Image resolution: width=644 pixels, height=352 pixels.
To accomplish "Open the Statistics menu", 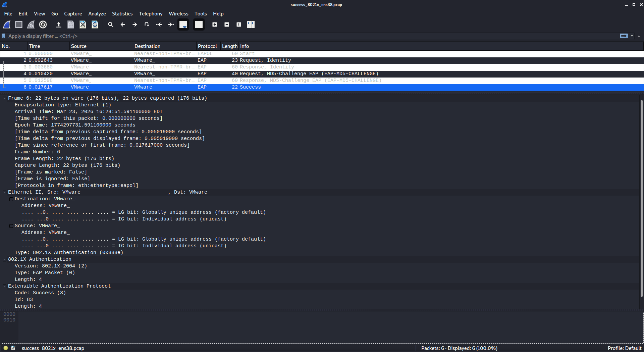I will tap(122, 14).
